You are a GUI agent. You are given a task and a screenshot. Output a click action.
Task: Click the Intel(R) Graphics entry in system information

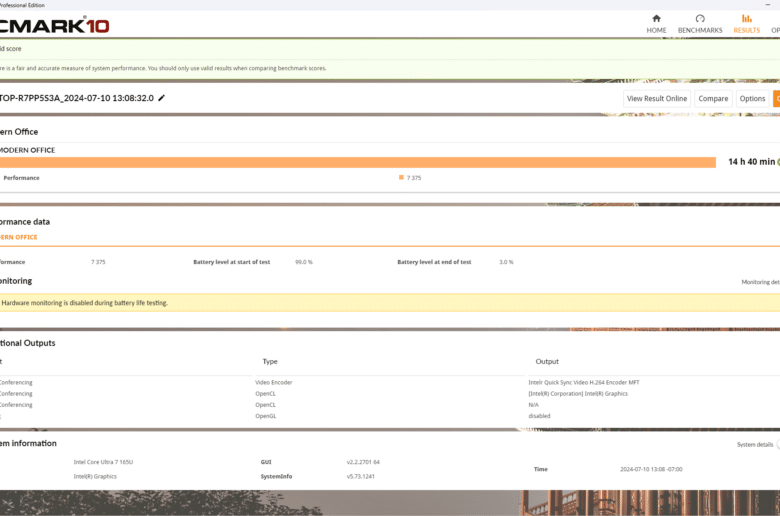(95, 477)
